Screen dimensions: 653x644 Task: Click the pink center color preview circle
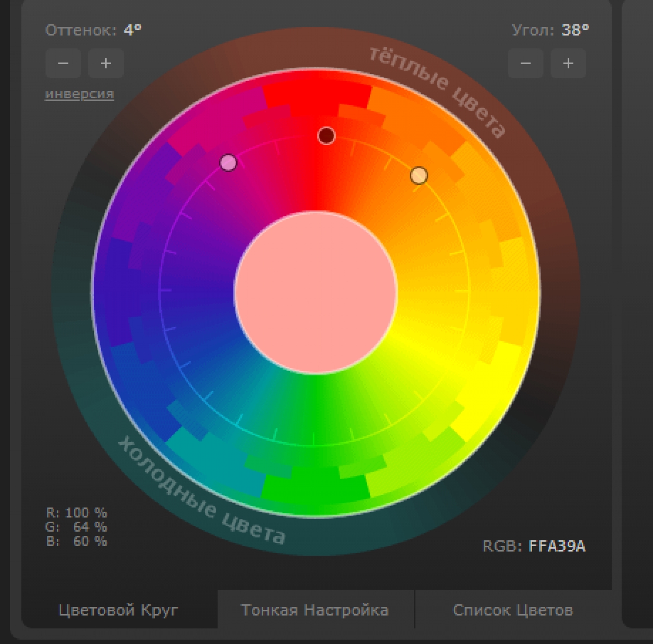click(x=315, y=292)
